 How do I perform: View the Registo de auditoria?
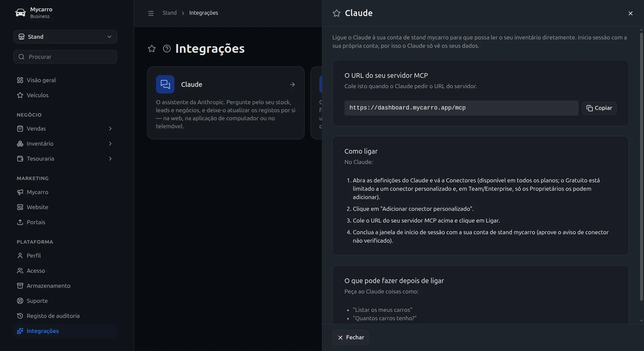click(x=65, y=316)
